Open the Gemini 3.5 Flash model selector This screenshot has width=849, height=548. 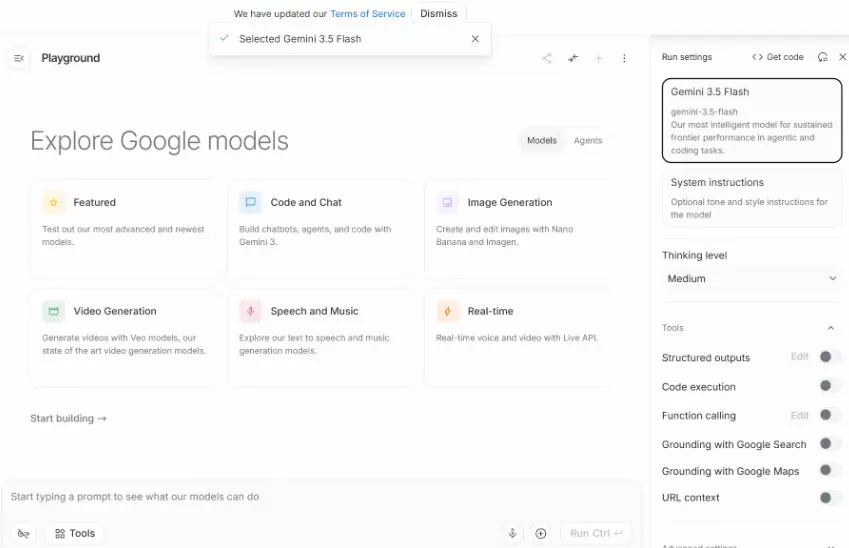752,120
